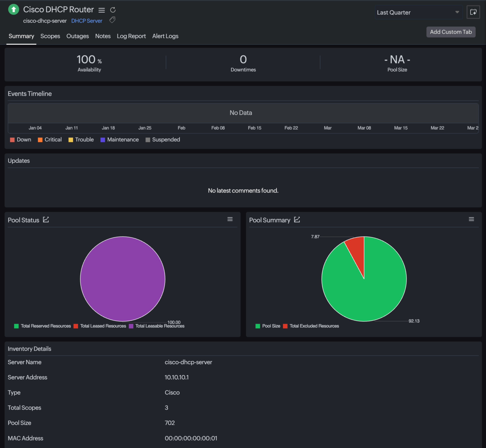Viewport: 486px width, 448px height.
Task: Open the hamburger menu beside Cisco DHCP Router
Action: [102, 10]
